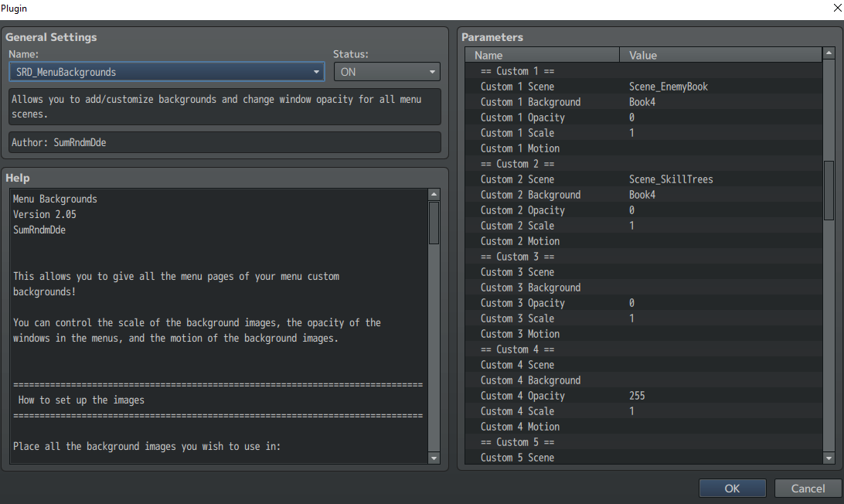Viewport: 844px width, 504px height.
Task: Select the Custom 1 Scale parameter
Action: coord(644,133)
